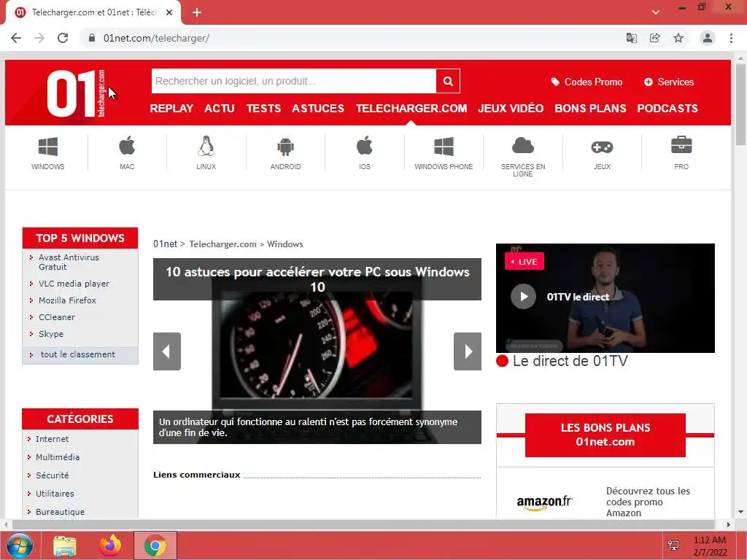Open the 10 astuces article headline
The image size is (747, 560).
(x=317, y=279)
